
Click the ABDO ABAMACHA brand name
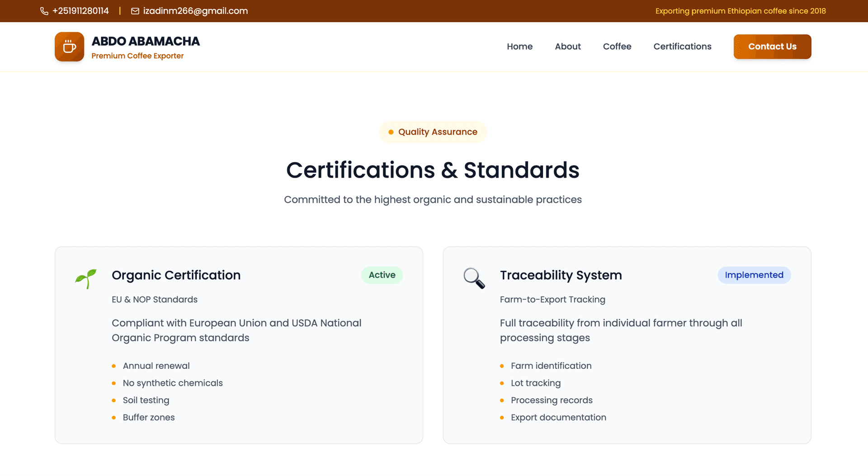tap(146, 41)
